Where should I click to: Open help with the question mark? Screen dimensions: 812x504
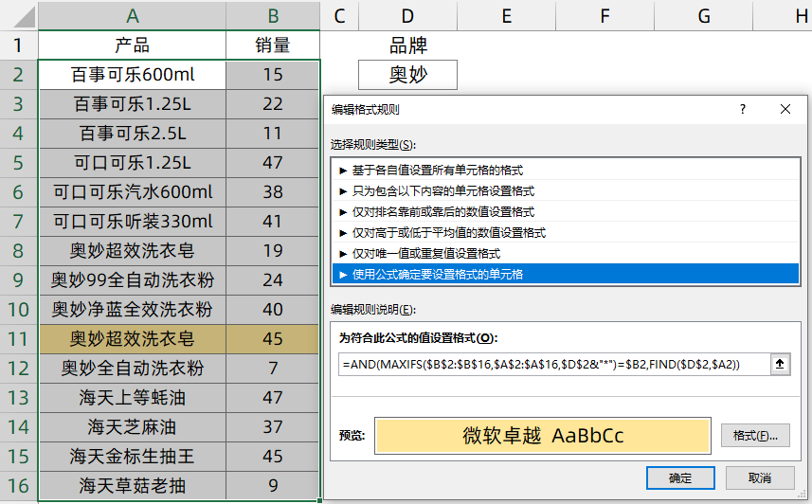click(x=743, y=109)
